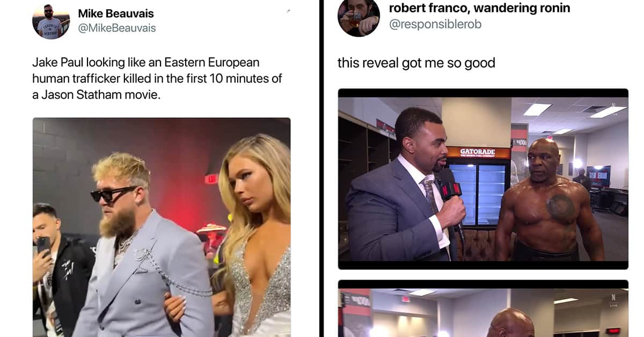Click the Netflix N Live badge in the lower image
Screen dimensions: 644x337
(613, 299)
